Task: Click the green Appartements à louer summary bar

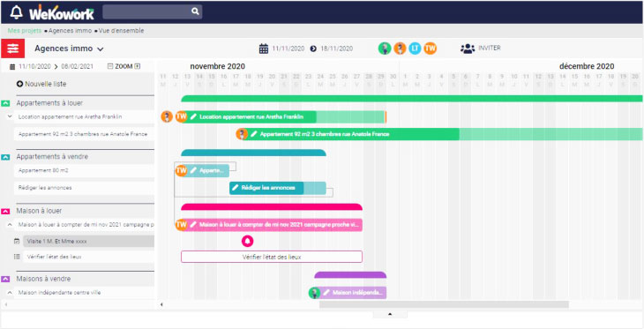Action: click(411, 99)
